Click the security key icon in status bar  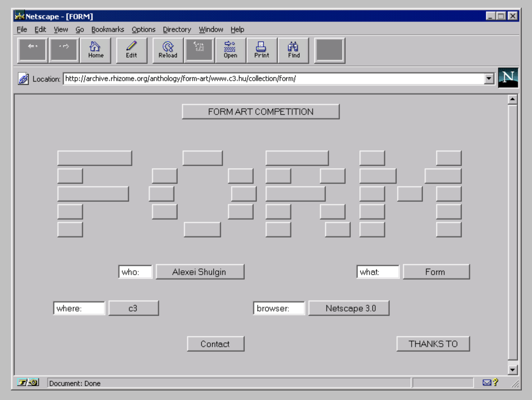click(28, 382)
